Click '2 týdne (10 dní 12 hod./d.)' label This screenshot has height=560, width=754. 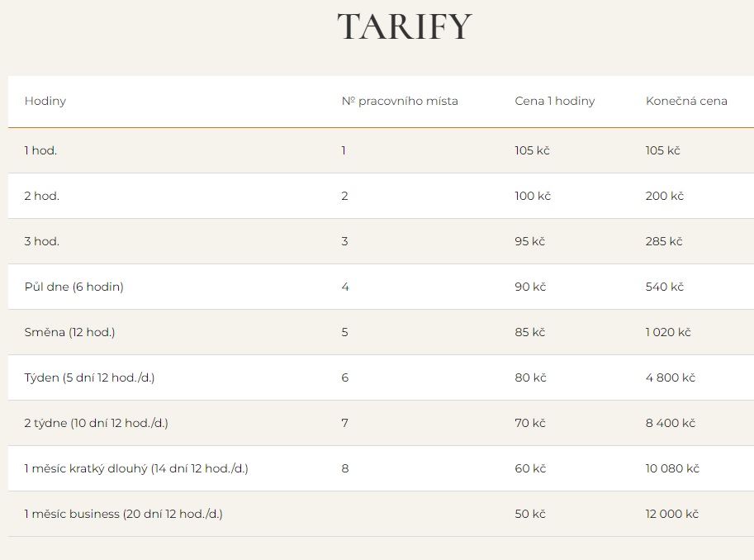[96, 423]
